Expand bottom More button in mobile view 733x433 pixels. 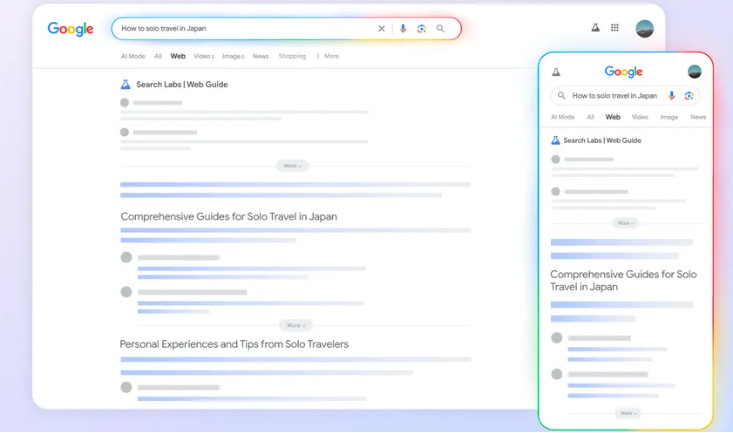pos(628,413)
